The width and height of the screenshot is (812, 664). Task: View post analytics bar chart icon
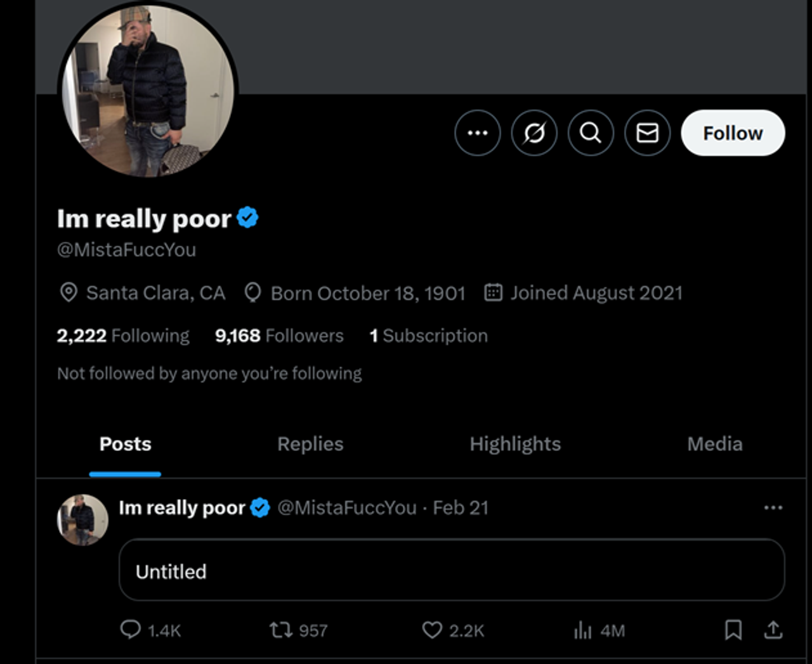[x=582, y=630]
